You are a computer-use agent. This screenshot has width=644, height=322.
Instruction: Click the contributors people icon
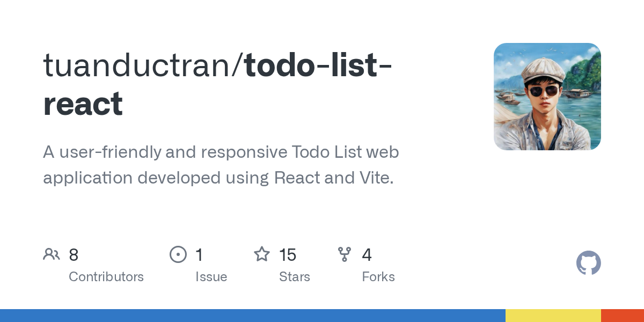[52, 254]
